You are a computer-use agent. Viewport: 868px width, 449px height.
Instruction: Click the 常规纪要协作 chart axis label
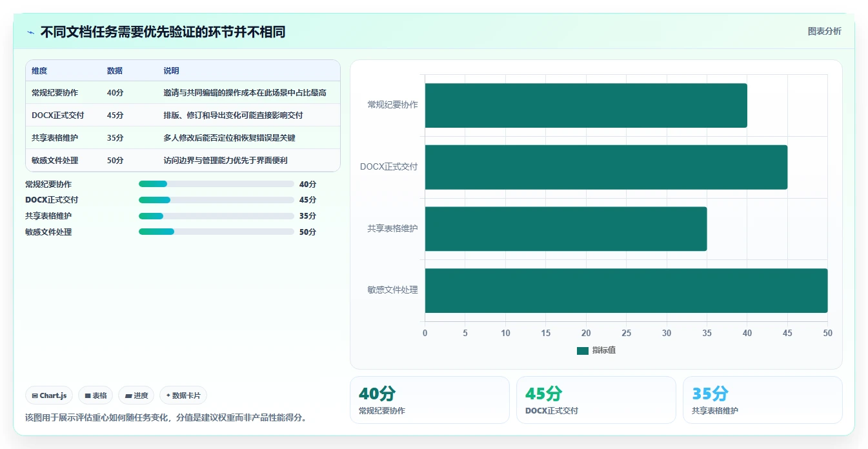click(x=392, y=105)
